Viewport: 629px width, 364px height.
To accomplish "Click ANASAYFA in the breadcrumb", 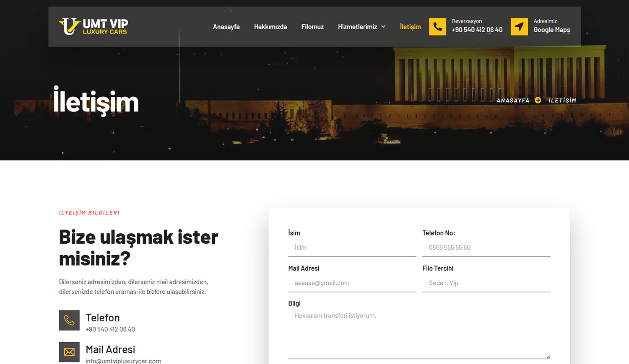I will pos(513,101).
